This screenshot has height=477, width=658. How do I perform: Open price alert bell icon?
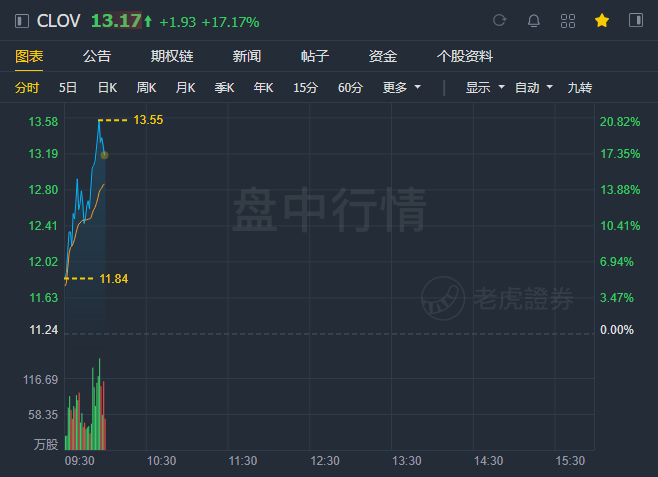click(533, 21)
